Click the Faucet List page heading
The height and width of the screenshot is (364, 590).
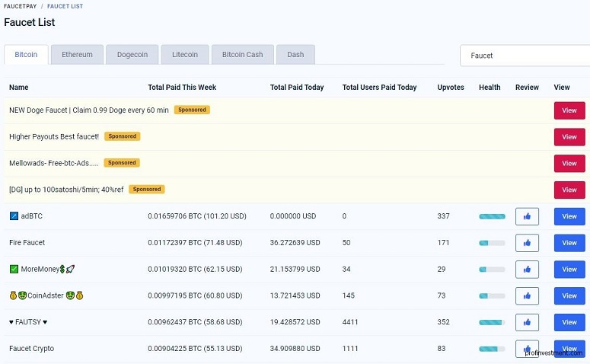pyautogui.click(x=30, y=23)
